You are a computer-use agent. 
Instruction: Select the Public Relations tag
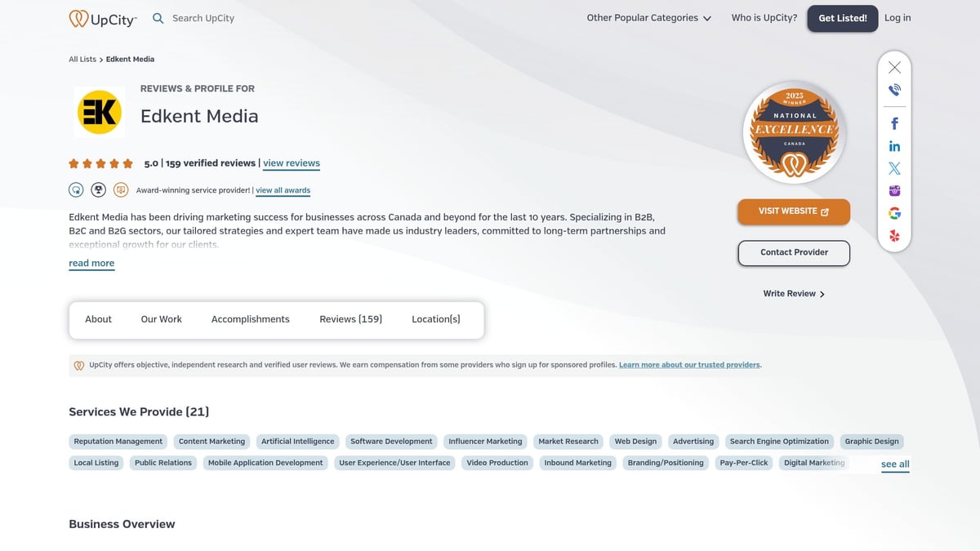[163, 463]
